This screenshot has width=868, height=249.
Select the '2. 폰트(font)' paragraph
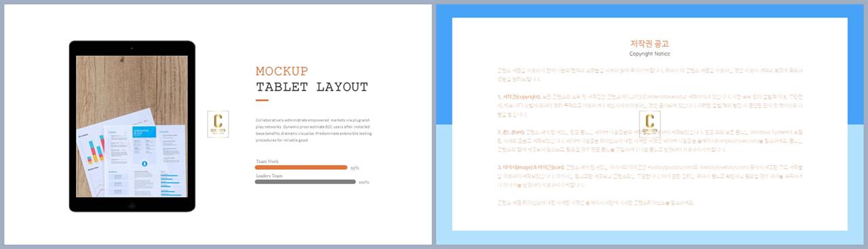[x=650, y=141]
